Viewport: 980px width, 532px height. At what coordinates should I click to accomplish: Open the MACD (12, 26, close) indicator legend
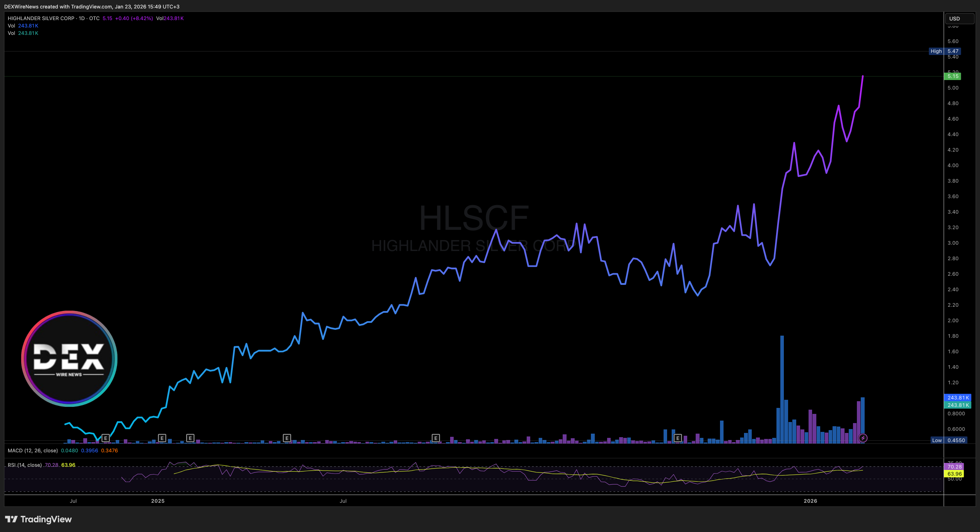tap(33, 451)
